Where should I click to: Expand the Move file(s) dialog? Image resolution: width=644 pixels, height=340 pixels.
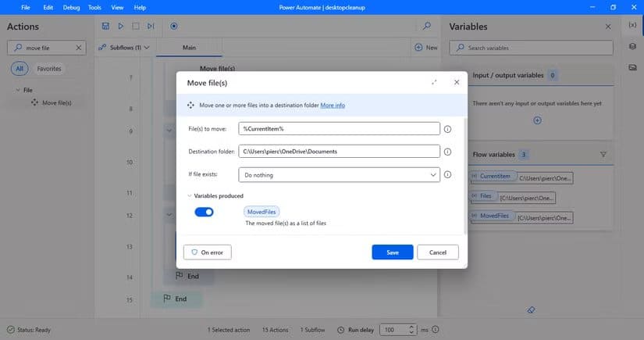[x=434, y=82]
